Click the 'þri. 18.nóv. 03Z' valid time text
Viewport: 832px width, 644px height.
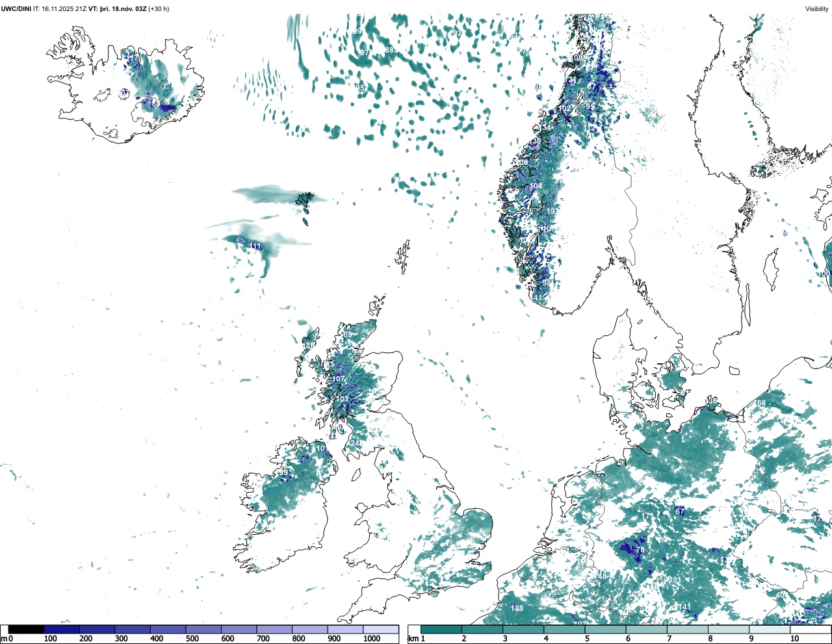123,9
